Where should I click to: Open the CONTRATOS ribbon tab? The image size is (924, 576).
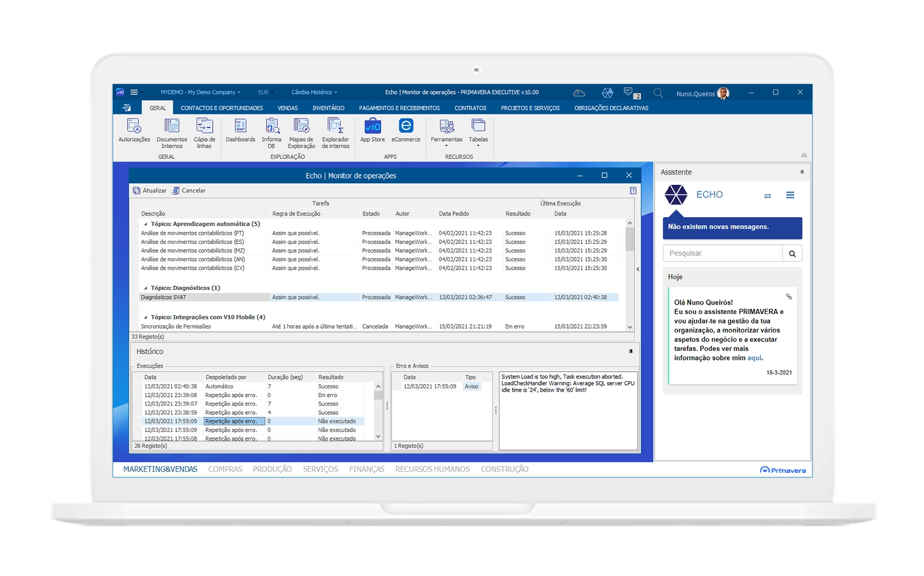point(470,108)
